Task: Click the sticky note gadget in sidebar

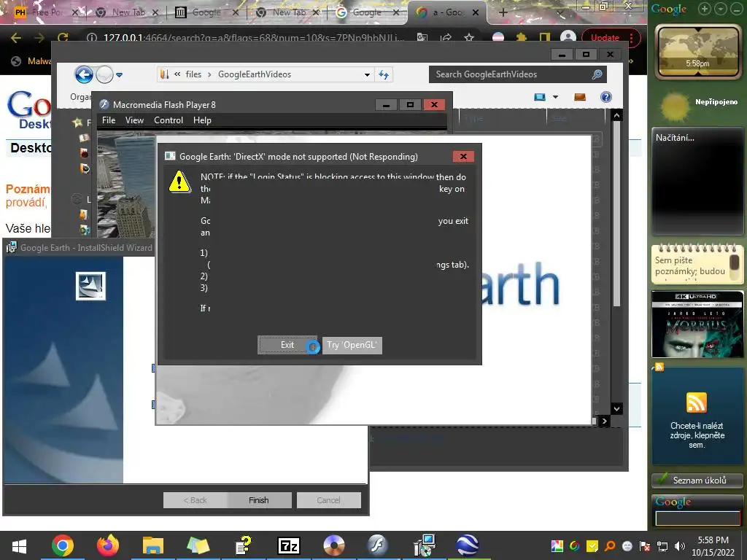Action: 697,264
